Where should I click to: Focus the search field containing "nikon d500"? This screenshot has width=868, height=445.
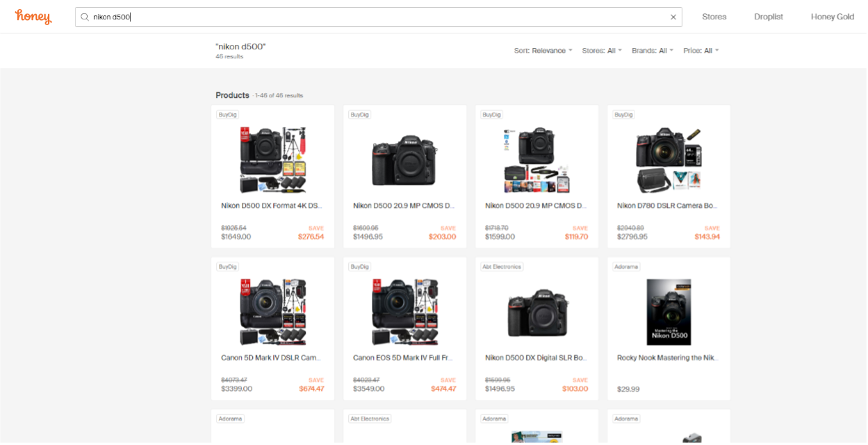click(x=379, y=17)
